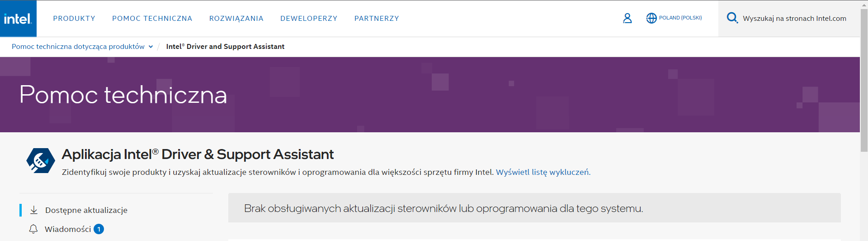Open Pomoc techniczna dotycząca produktów breadcrumb
Viewport: 868px width, 241px height.
(78, 47)
